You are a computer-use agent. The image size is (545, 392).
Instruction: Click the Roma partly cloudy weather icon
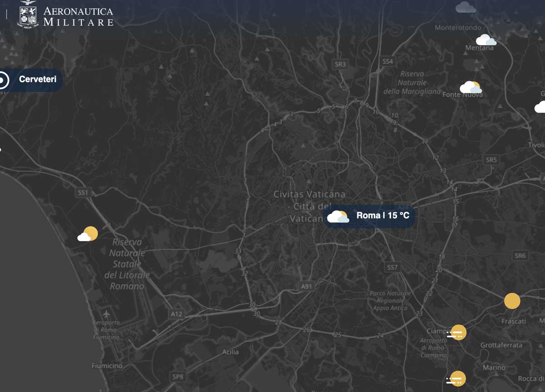tap(338, 217)
